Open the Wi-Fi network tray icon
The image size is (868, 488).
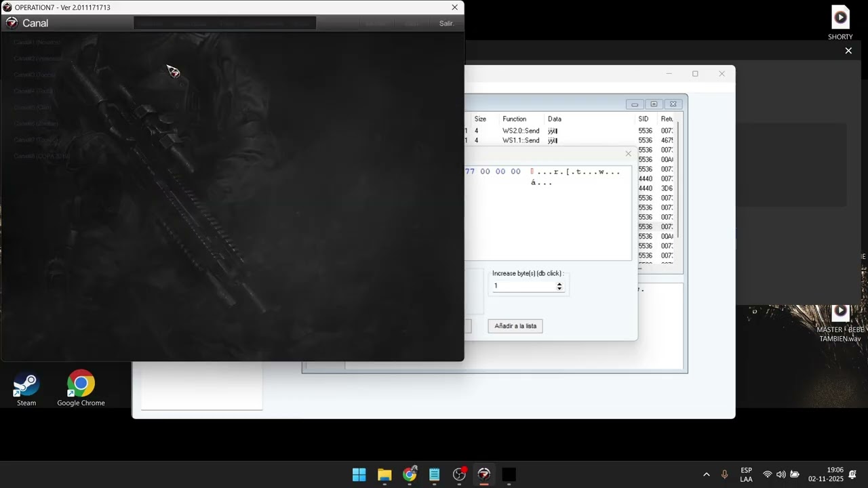(x=768, y=474)
